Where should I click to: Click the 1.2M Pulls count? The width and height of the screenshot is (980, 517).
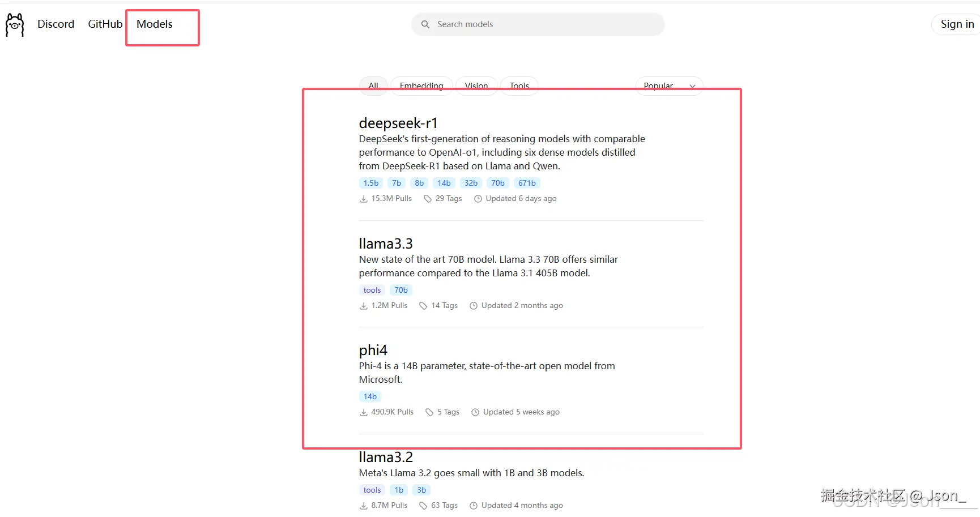pyautogui.click(x=389, y=306)
